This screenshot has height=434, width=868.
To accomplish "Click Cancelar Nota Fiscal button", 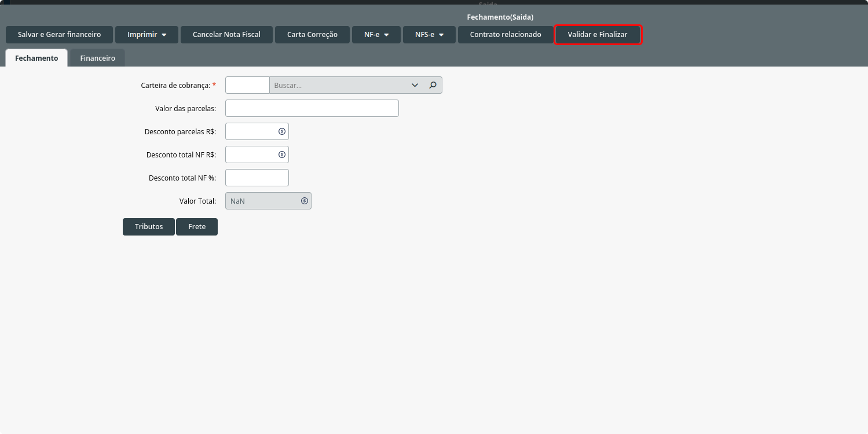I will 226,35.
